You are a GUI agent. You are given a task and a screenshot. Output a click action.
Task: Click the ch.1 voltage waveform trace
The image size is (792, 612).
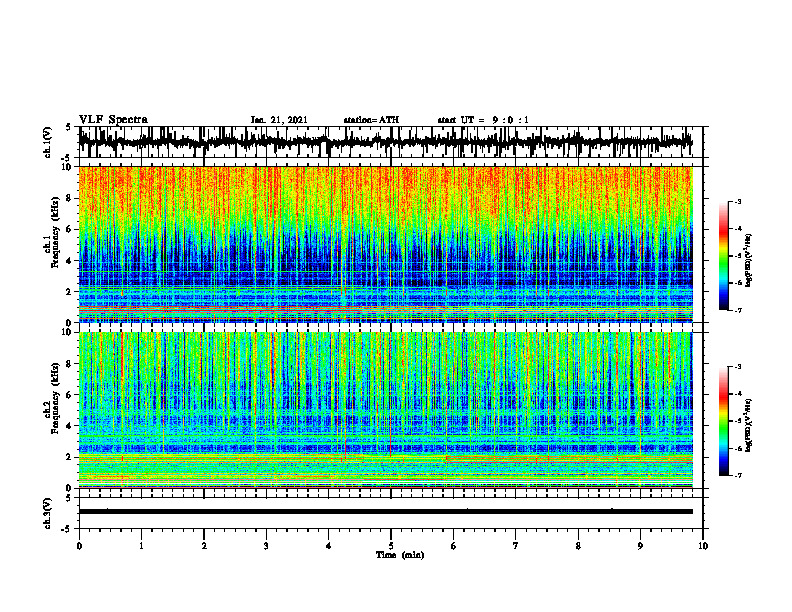point(385,142)
